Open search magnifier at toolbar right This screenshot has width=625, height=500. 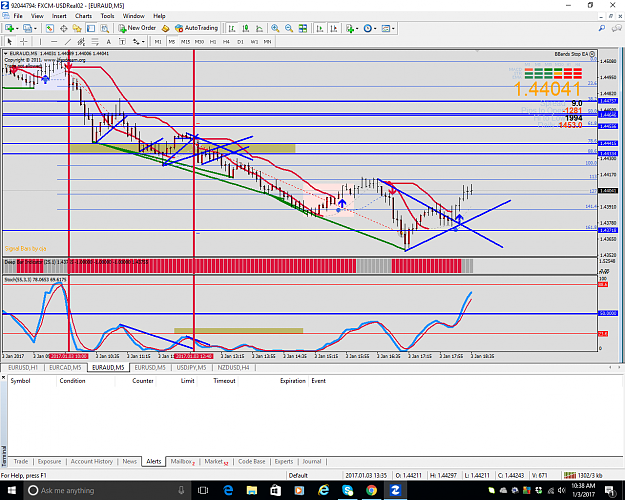(x=602, y=28)
